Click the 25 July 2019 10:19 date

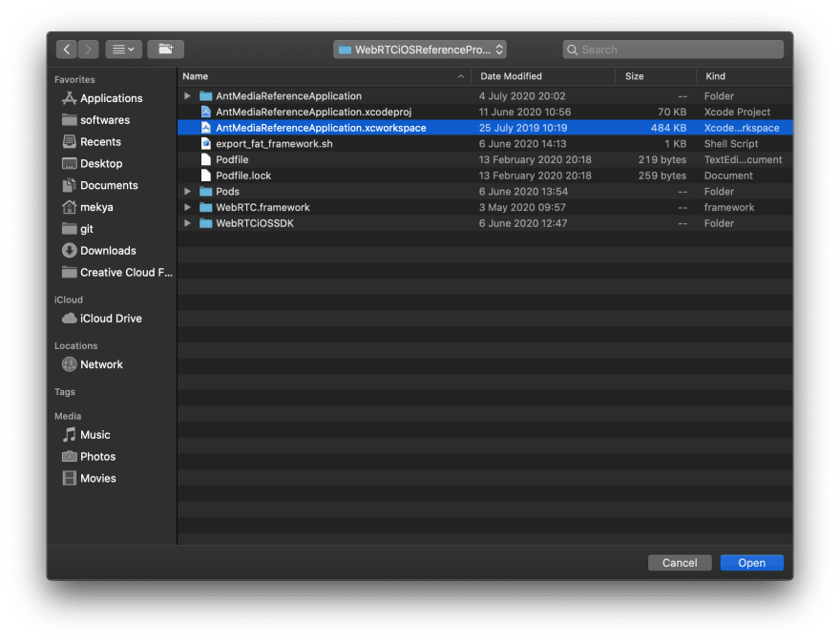523,128
